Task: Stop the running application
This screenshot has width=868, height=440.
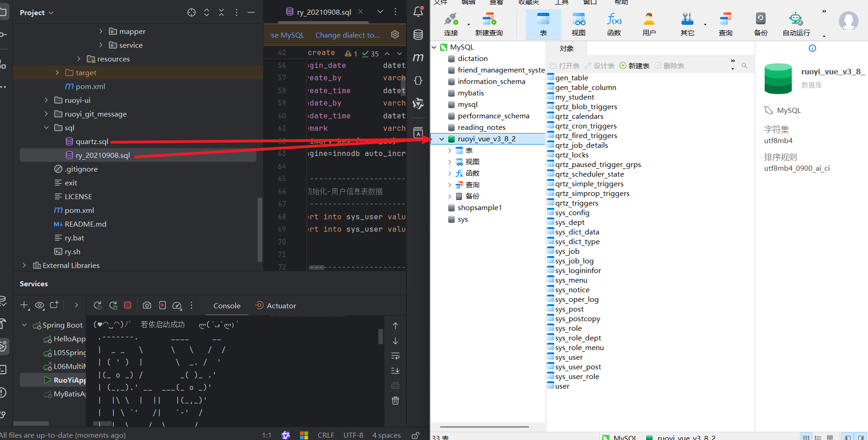Action: [128, 305]
